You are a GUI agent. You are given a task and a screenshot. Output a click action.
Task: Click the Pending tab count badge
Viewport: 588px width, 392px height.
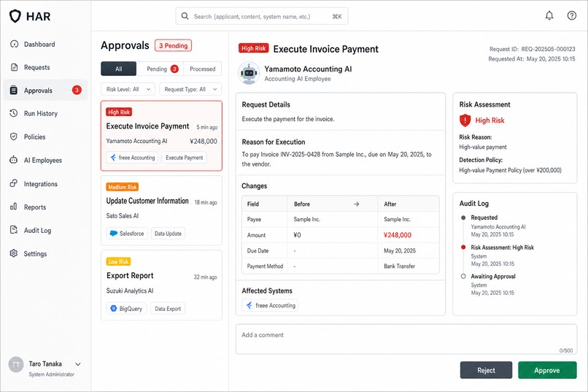(x=174, y=69)
